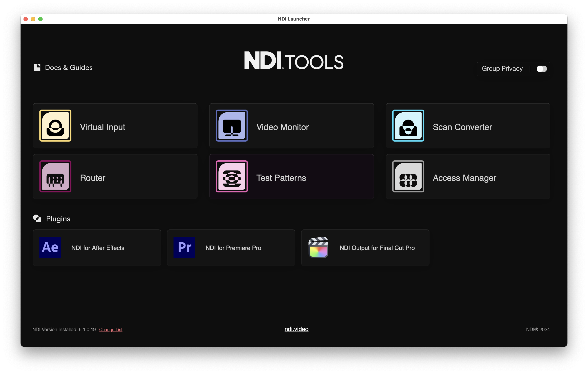Click the NDI Launcher window title

pyautogui.click(x=294, y=19)
